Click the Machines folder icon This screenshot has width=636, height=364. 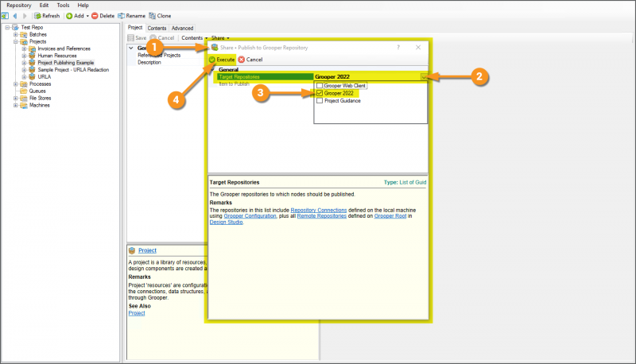24,106
